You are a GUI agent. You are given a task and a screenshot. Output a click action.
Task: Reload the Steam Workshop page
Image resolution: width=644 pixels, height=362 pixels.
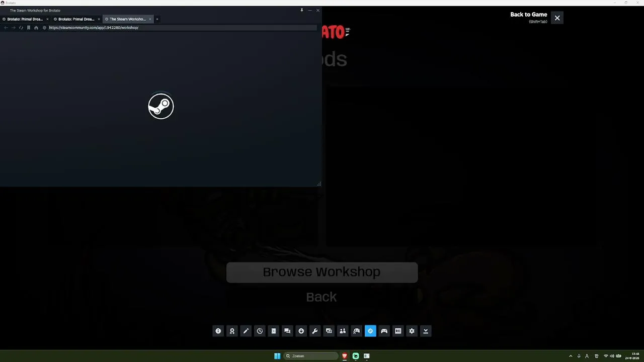[x=21, y=28]
